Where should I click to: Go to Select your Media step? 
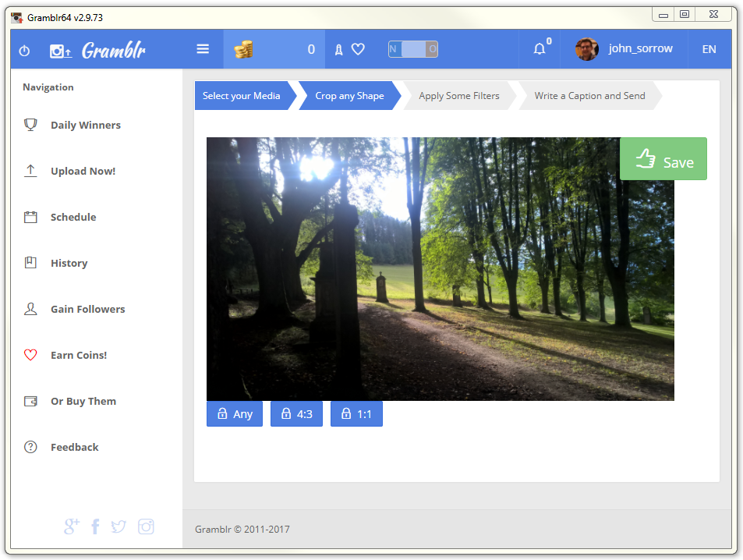[x=246, y=96]
